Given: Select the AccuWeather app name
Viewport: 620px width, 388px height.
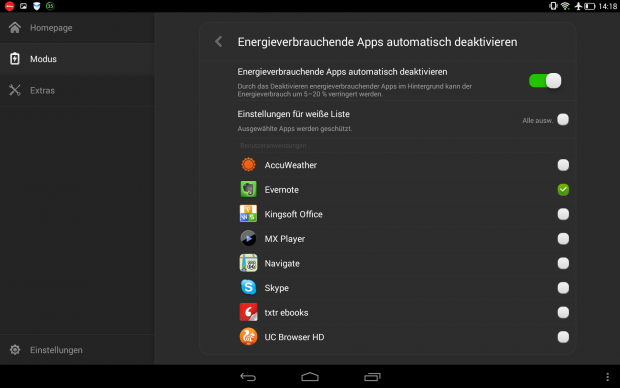Looking at the screenshot, I should click(x=291, y=165).
